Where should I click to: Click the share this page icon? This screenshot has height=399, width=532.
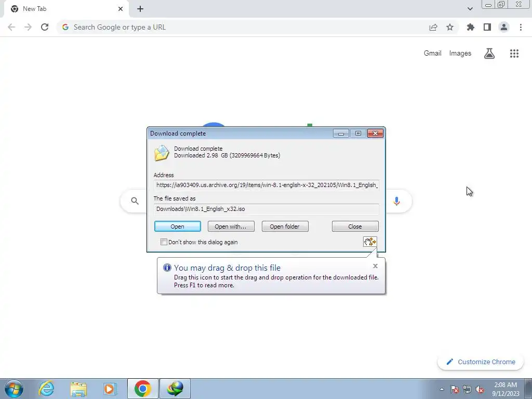click(x=433, y=27)
